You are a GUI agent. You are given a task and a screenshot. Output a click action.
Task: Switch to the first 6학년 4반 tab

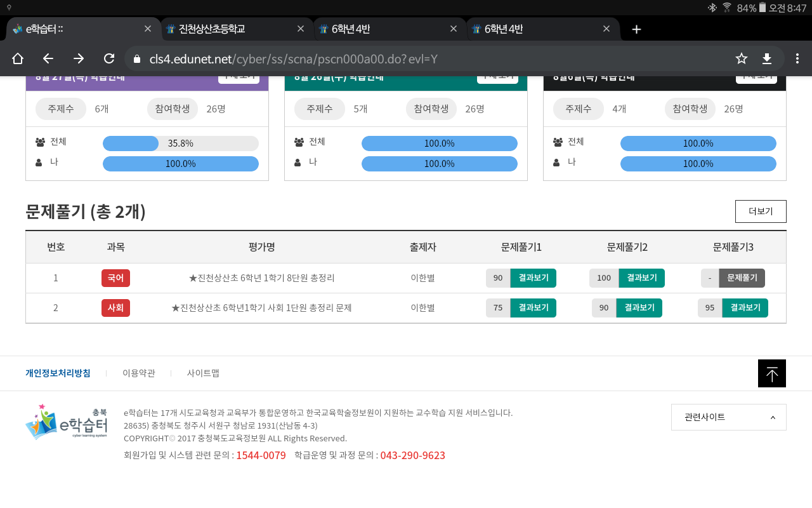(x=390, y=29)
